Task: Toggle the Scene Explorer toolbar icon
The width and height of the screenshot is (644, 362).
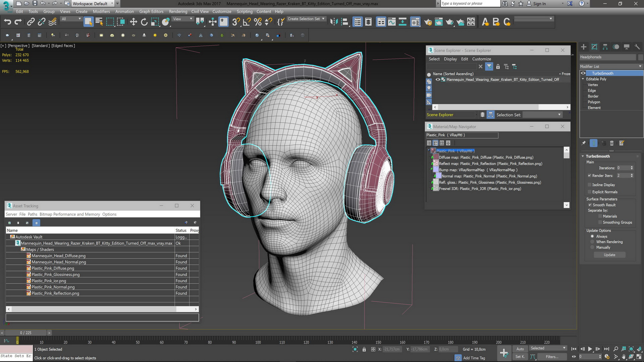Action: click(358, 22)
